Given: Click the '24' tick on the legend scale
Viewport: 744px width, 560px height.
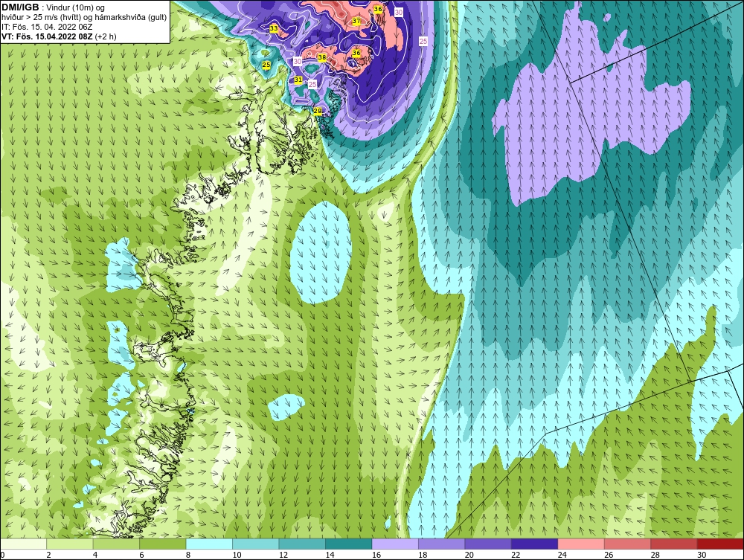Looking at the screenshot, I should [562, 555].
